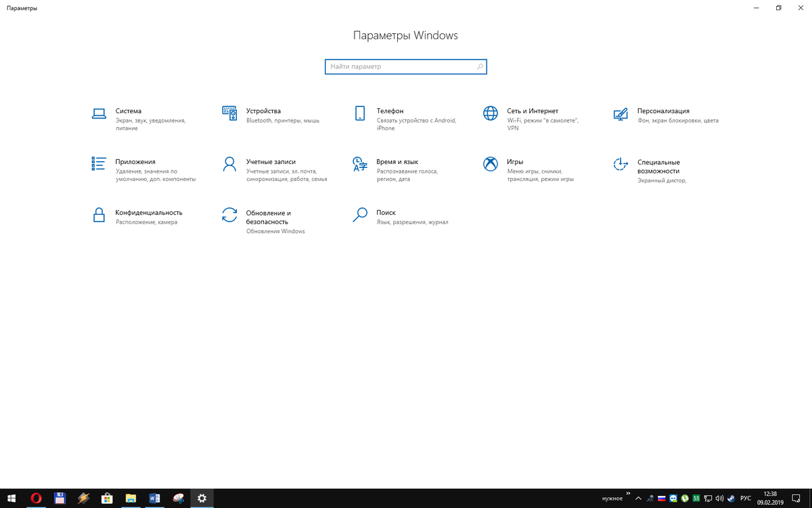Viewport: 812px width, 508px height.
Task: Open the Приложения list icon
Action: tap(99, 164)
